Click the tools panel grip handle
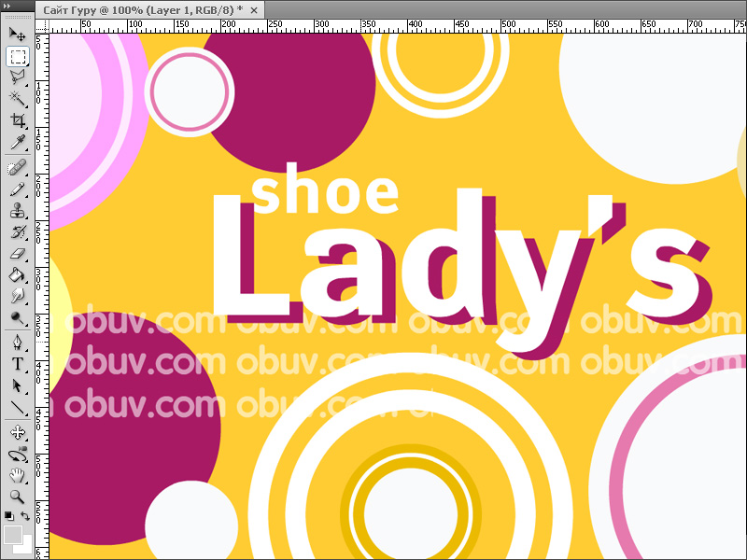Screen dimensions: 747x560 coord(18,17)
